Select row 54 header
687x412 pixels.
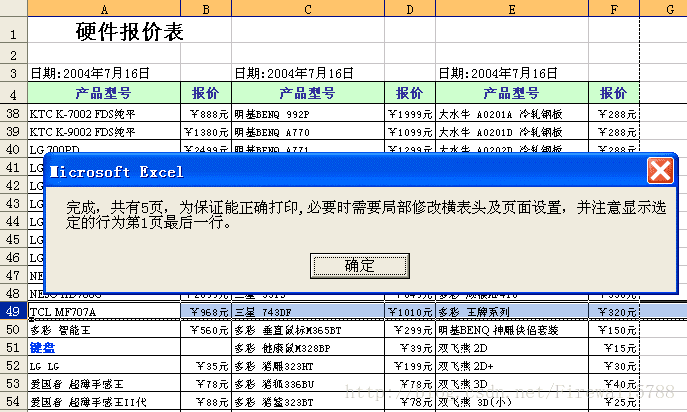[14, 401]
